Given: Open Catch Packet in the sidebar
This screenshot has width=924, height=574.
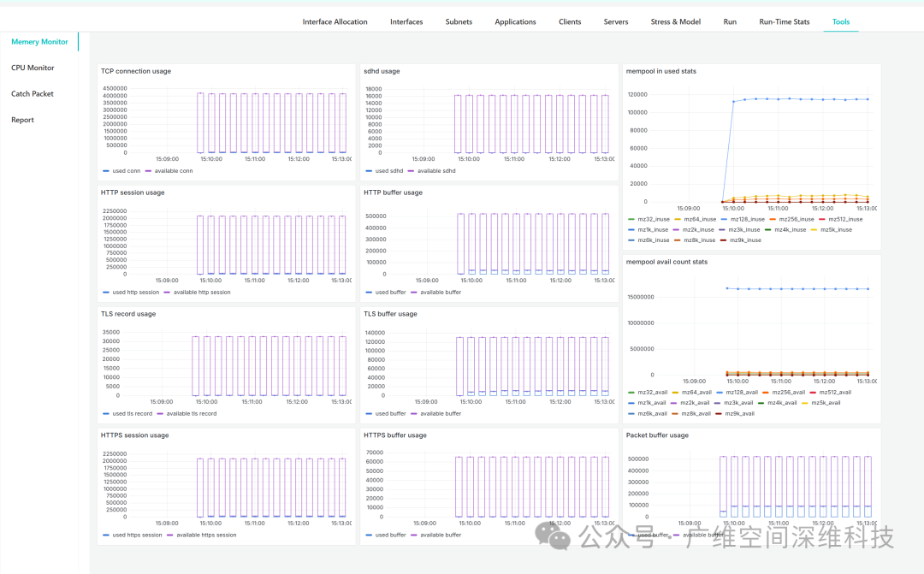Looking at the screenshot, I should tap(33, 94).
